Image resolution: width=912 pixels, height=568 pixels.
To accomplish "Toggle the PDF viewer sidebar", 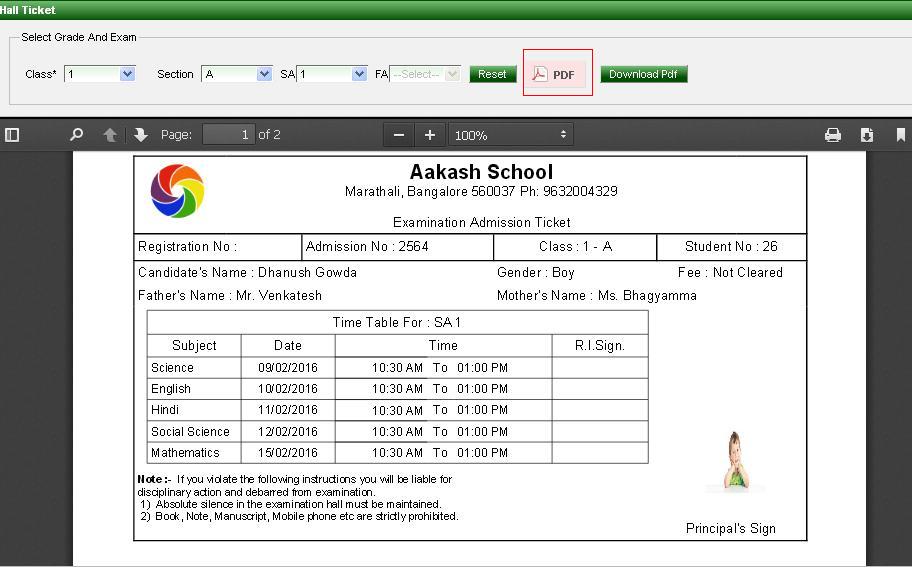I will point(12,135).
